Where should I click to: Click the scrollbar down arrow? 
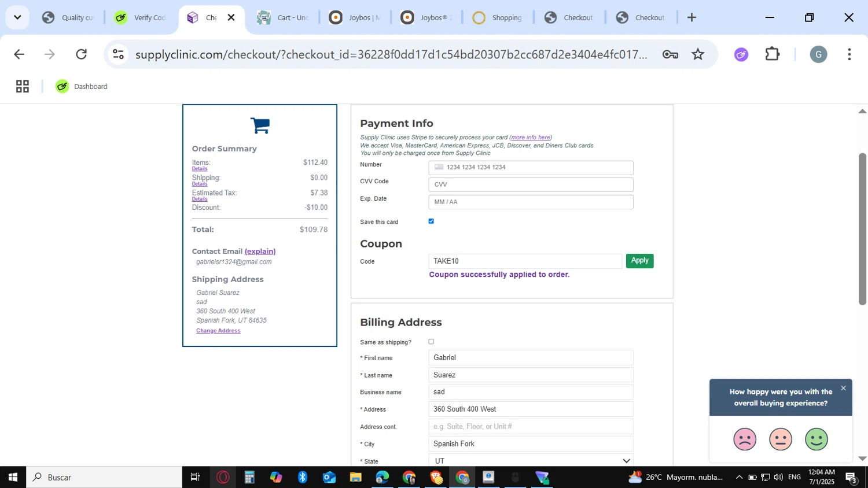tap(862, 459)
